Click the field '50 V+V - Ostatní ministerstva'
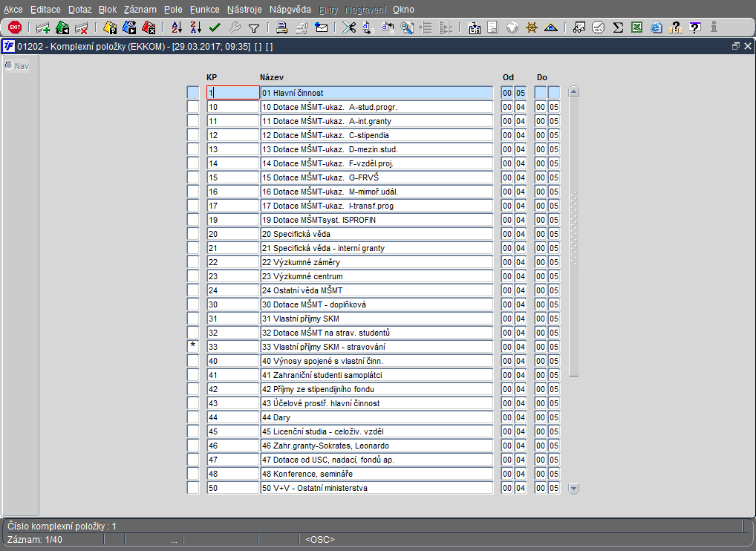Viewport: 756px width, 551px height. tap(377, 488)
